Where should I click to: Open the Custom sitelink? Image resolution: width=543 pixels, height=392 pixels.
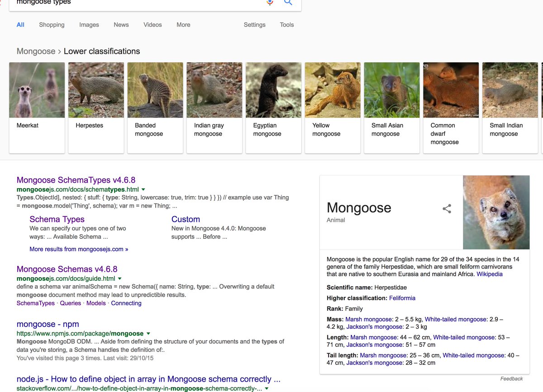coord(186,219)
